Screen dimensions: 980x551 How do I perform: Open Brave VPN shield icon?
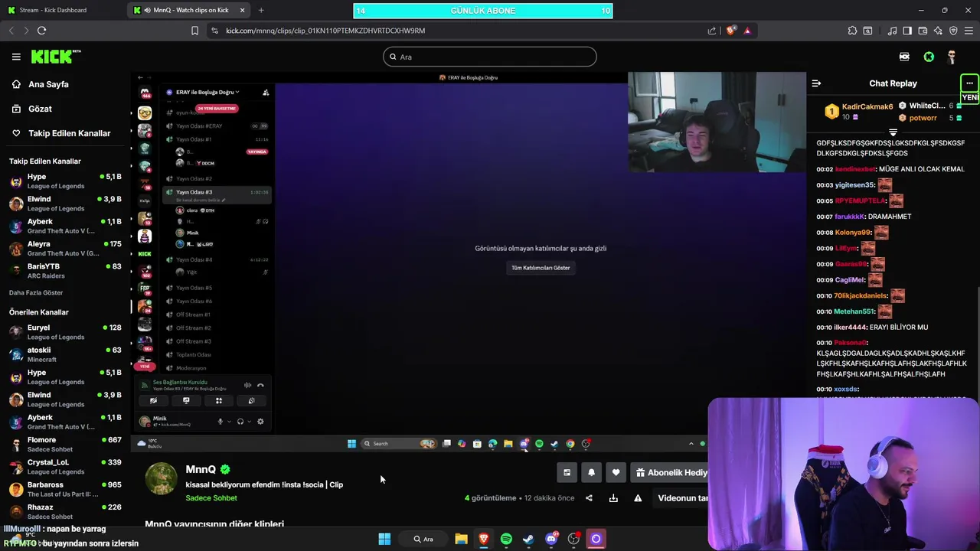click(953, 31)
